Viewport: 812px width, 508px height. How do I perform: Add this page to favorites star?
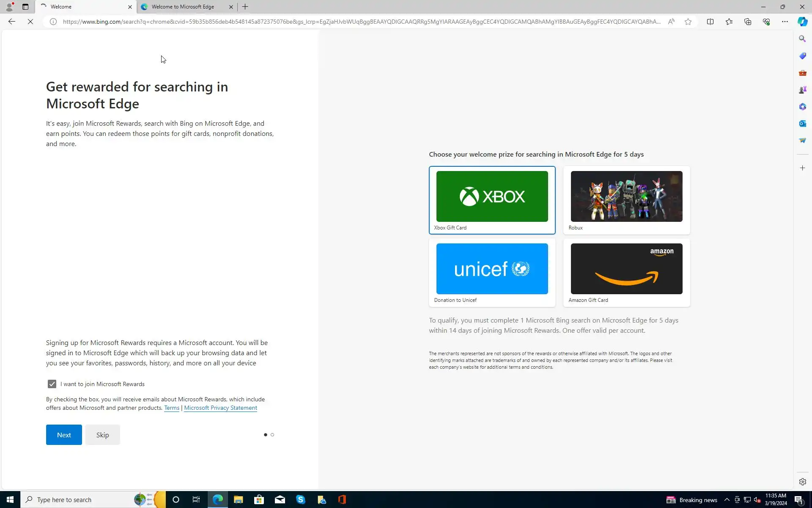[688, 22]
